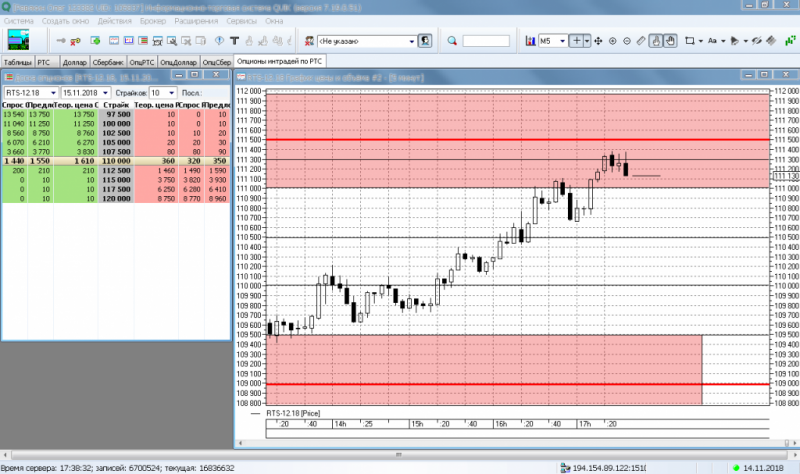Open the Создать окно menu
The image size is (800, 474).
pos(65,21)
